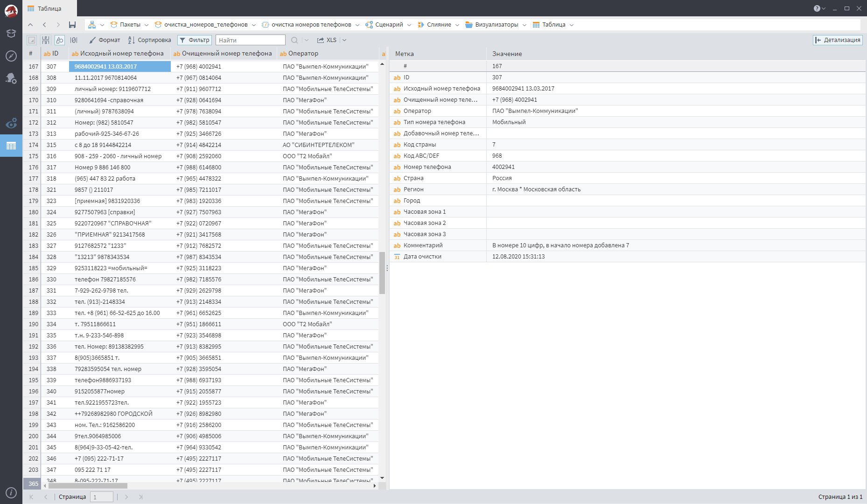Toggle the active column details view icon
The image size is (867, 504).
click(x=59, y=40)
